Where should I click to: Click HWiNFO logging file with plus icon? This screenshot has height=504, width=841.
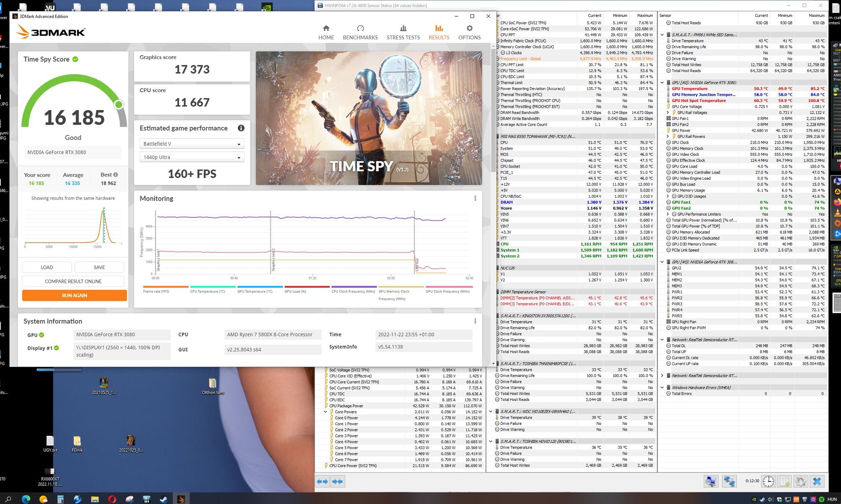click(x=784, y=481)
